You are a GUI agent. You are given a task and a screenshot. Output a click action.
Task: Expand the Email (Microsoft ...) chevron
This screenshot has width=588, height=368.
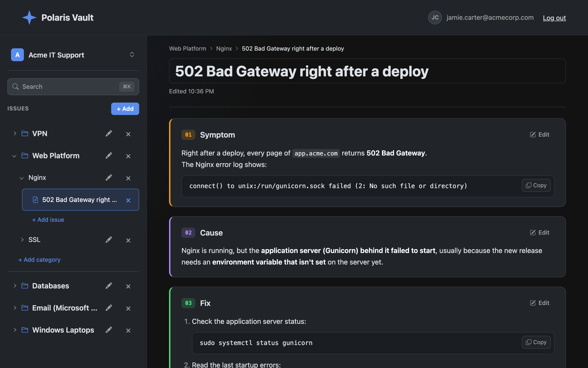(15, 308)
